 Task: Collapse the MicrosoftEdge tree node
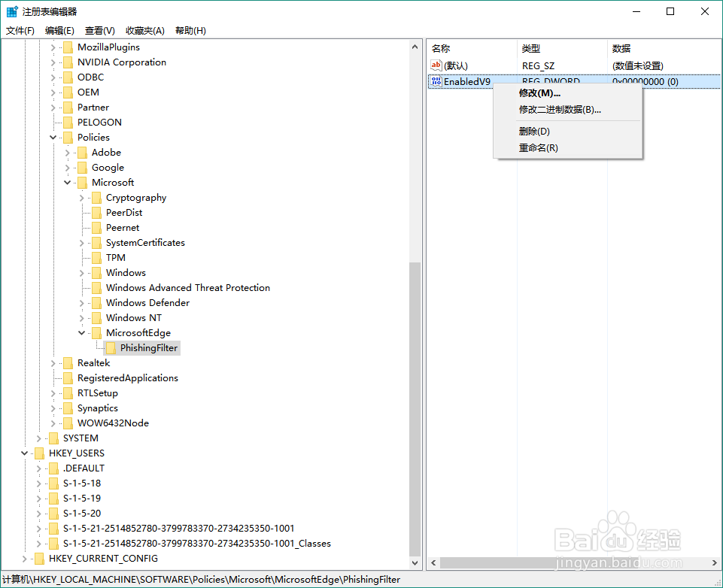click(81, 332)
